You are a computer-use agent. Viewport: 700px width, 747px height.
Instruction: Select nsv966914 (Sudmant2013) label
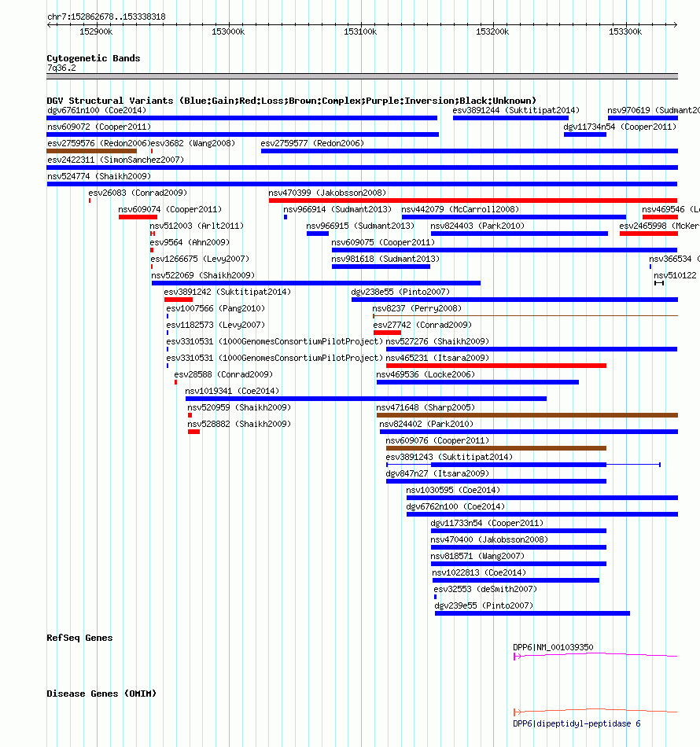(x=337, y=209)
